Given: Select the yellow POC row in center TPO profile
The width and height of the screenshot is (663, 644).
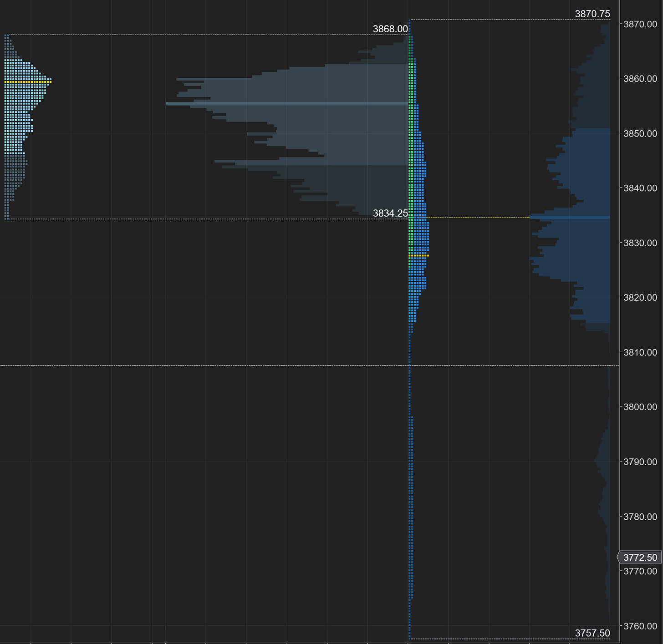Looking at the screenshot, I should pos(418,256).
